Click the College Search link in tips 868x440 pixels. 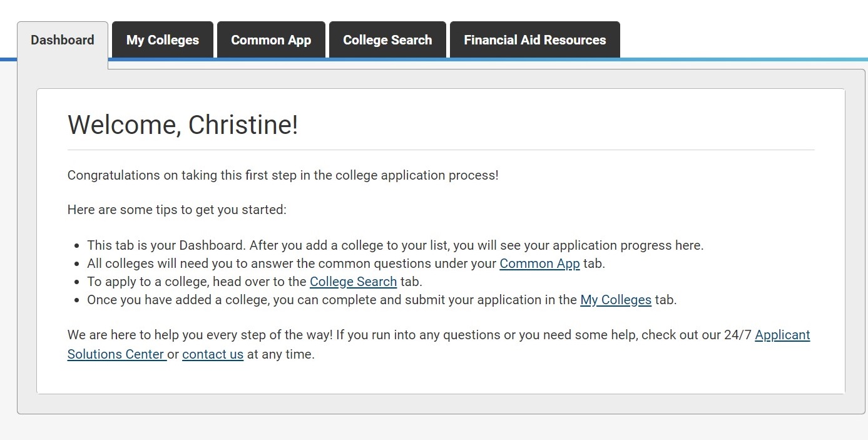tap(353, 282)
